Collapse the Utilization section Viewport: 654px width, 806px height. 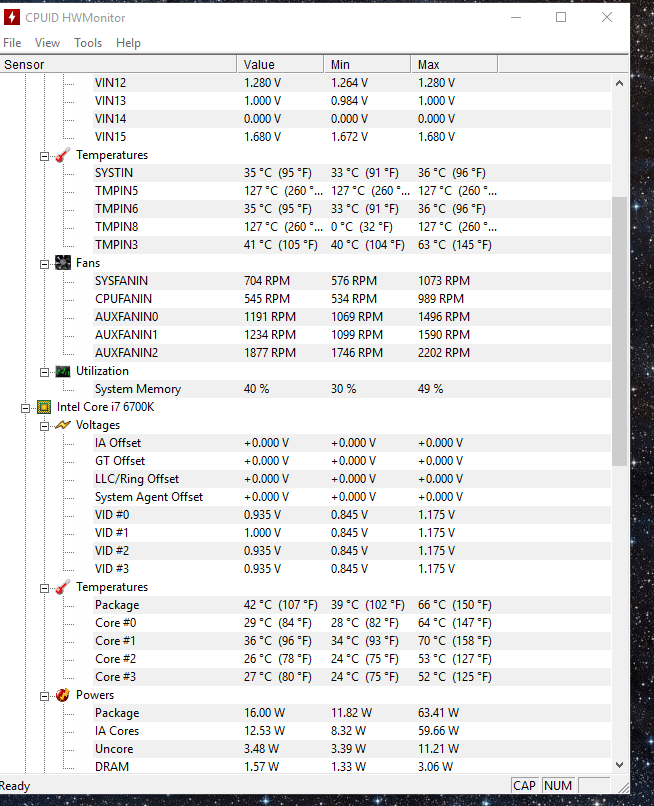(x=45, y=372)
